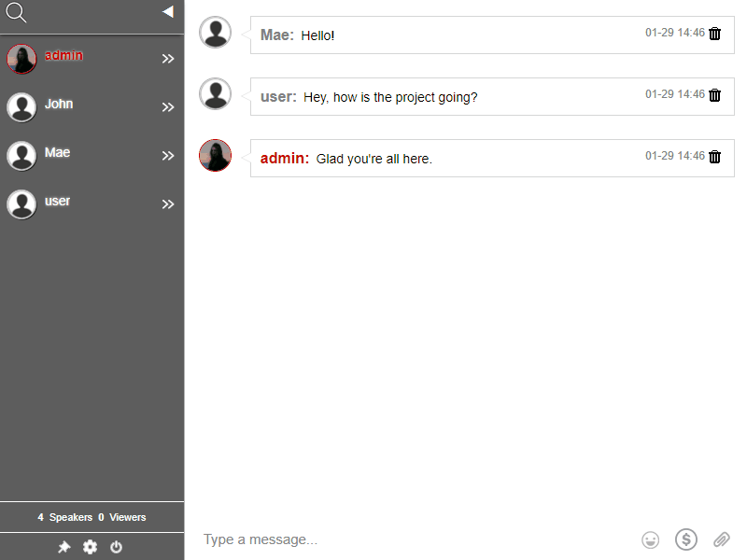Expand options for John

pyautogui.click(x=168, y=106)
